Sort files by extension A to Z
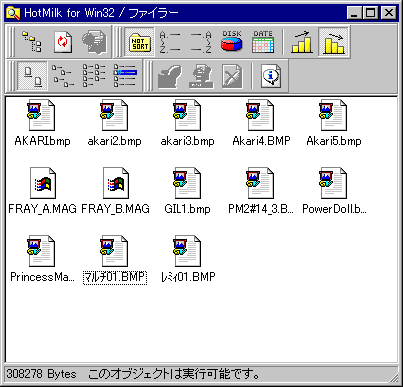This screenshot has height=387, width=403. pos(201,42)
